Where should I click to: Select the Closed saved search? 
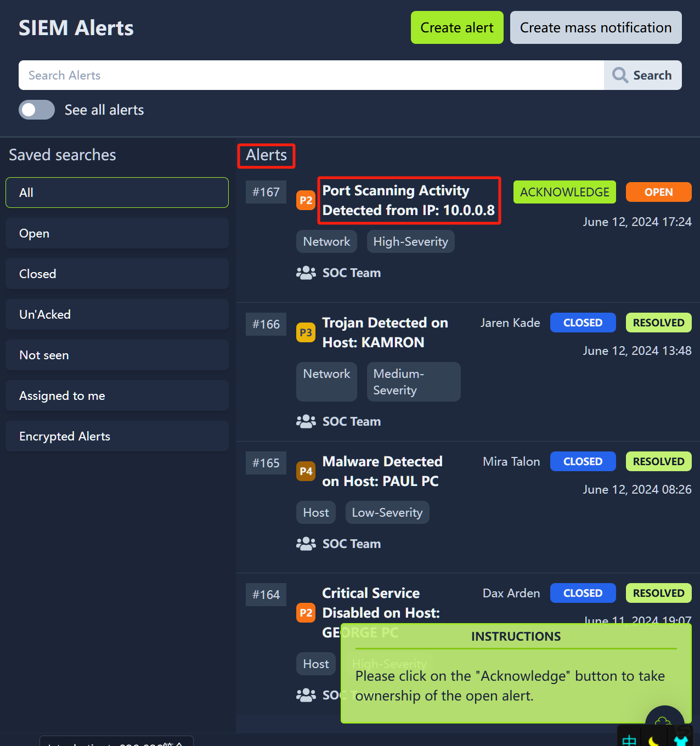click(117, 274)
